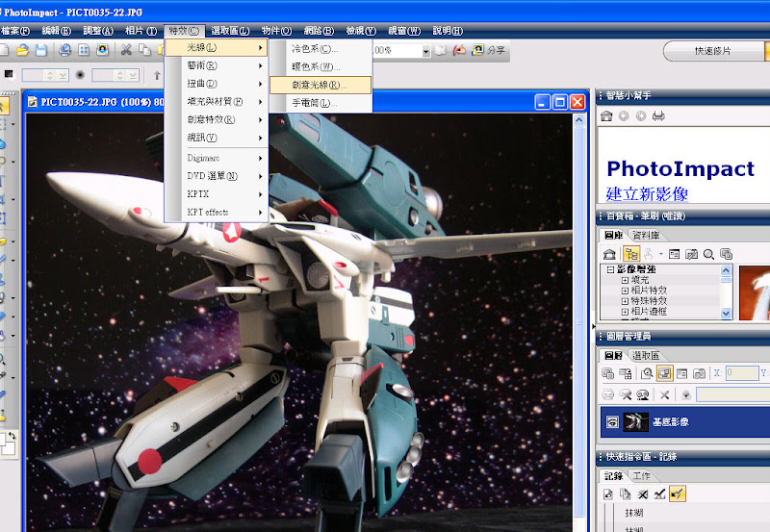Click the scroll up arrow of image window
770x532 pixels.
579,119
